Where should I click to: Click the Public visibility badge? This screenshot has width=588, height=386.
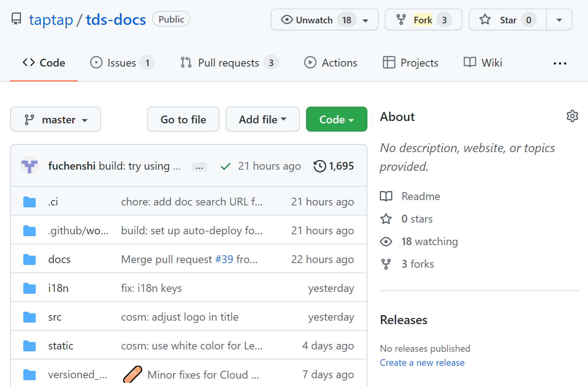171,19
